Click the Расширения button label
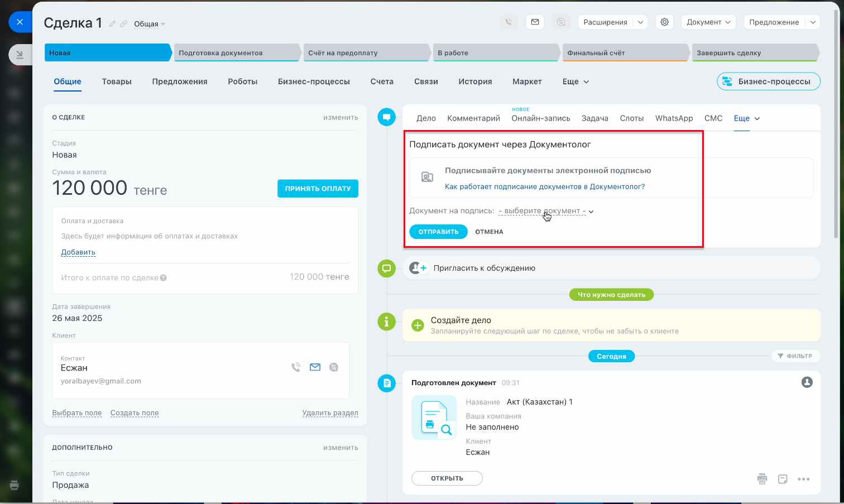This screenshot has width=844, height=504. [605, 22]
